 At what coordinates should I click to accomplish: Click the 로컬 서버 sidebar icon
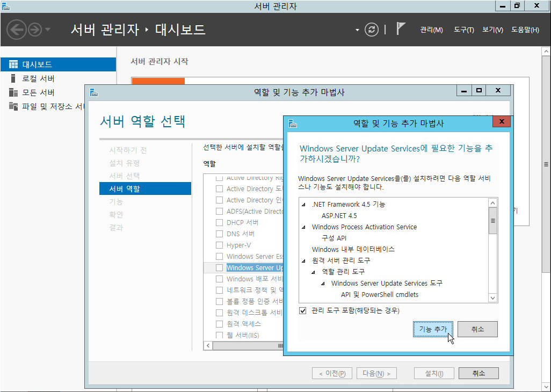[x=13, y=78]
